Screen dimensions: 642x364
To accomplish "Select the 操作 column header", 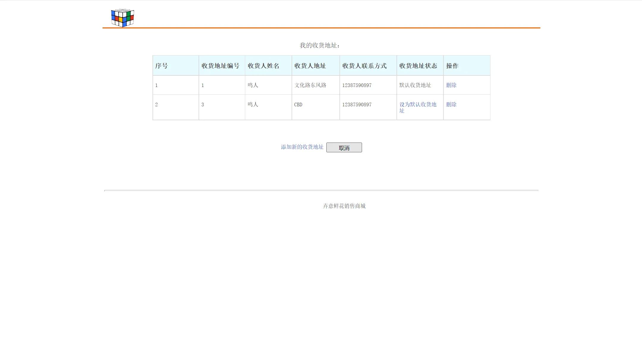I will [x=467, y=66].
